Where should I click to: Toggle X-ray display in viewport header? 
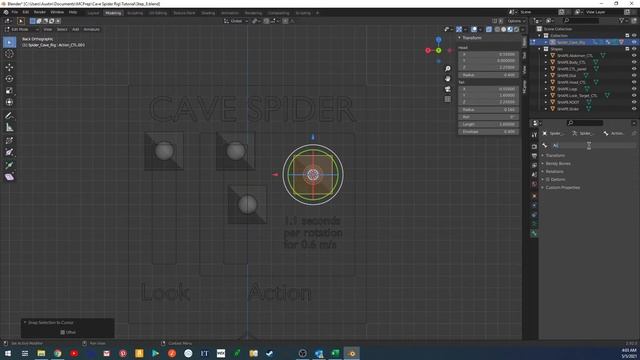(489, 29)
